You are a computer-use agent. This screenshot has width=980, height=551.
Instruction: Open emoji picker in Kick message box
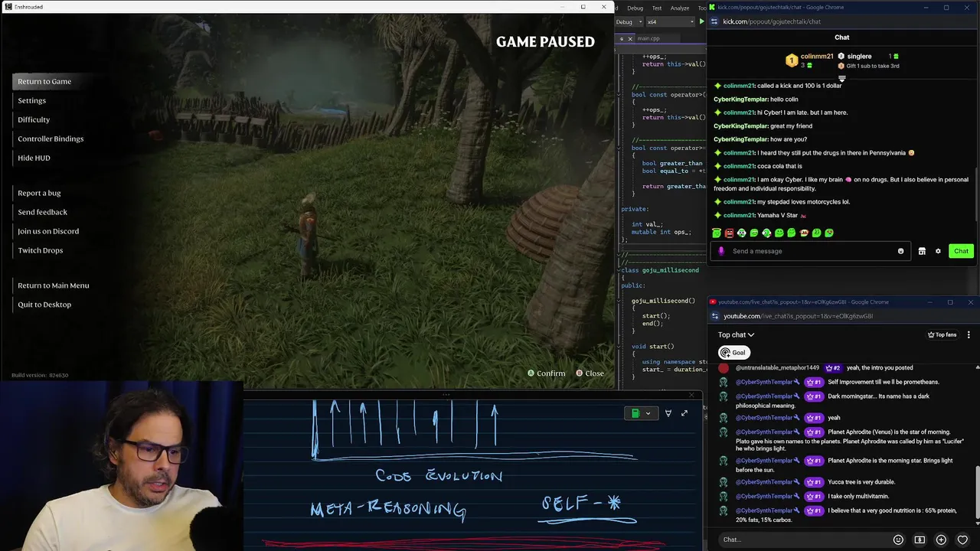900,251
